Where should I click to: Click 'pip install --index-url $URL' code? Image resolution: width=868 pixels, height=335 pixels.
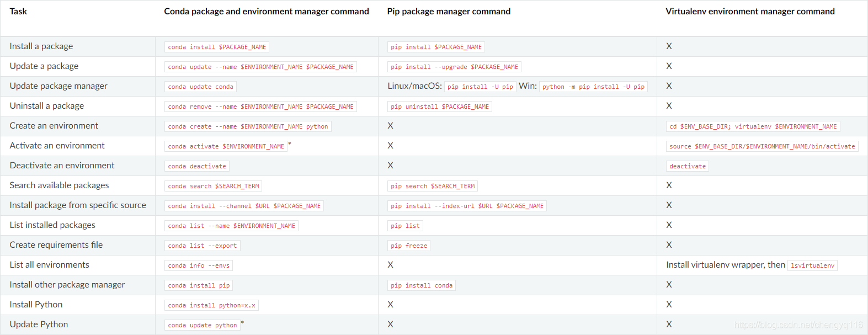pyautogui.click(x=467, y=206)
